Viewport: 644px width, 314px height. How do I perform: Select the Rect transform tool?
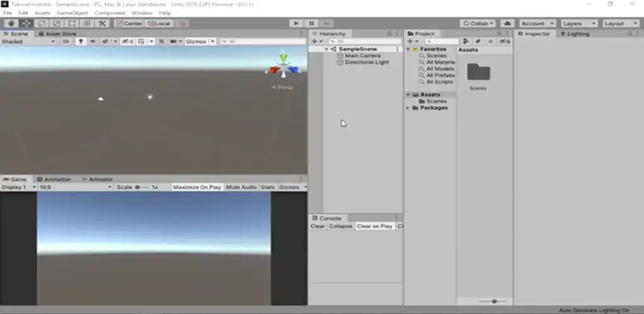72,23
